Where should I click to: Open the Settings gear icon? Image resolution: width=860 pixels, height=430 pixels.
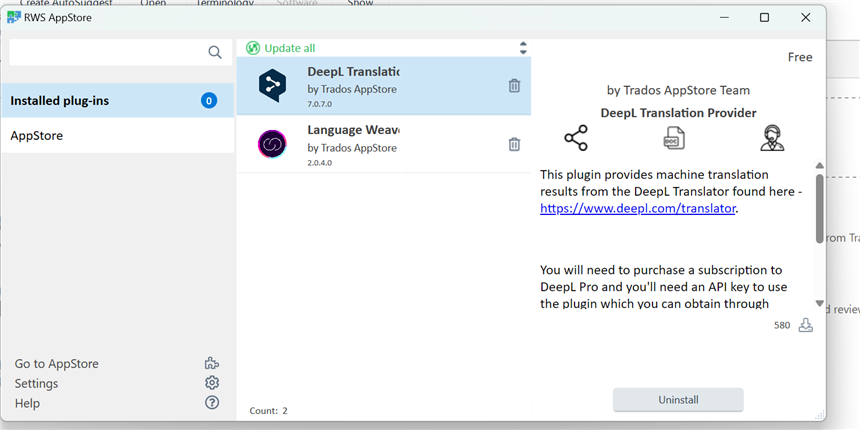[211, 383]
